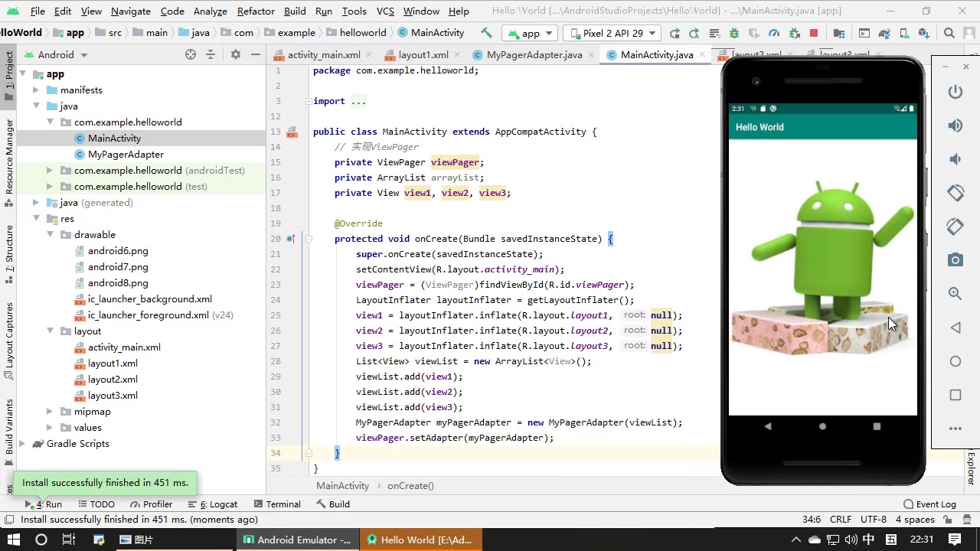Open the AVD Manager icon
The image size is (980, 551).
click(x=904, y=33)
